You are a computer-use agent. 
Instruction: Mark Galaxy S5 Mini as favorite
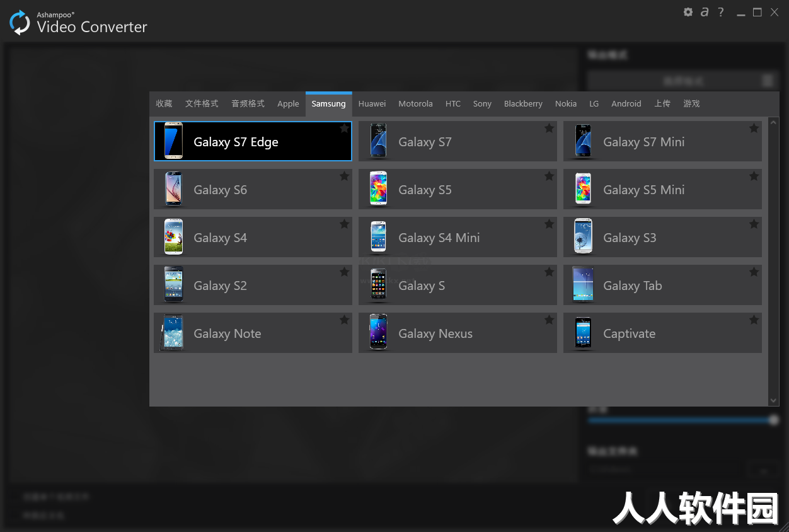pyautogui.click(x=754, y=176)
